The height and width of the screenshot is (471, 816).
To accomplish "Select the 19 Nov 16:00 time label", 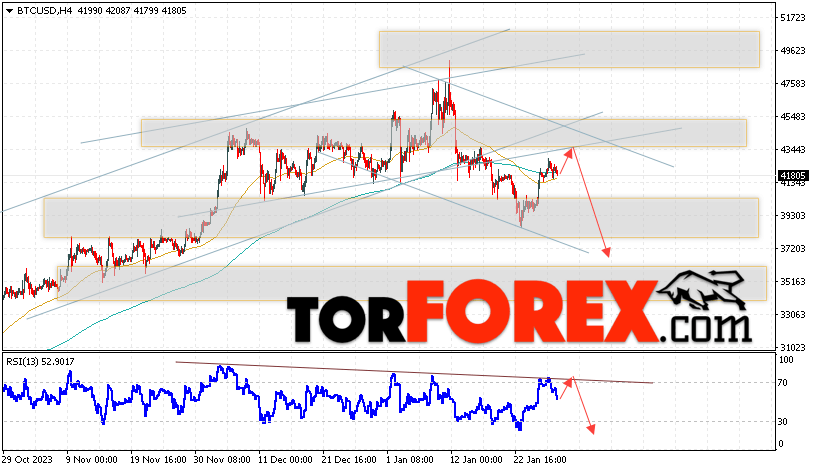I will pyautogui.click(x=158, y=460).
